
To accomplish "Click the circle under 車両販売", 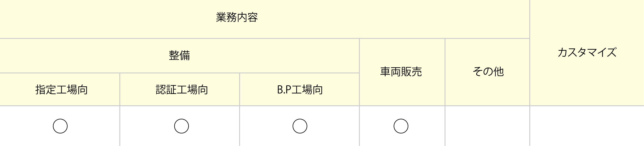I will pos(401,126).
